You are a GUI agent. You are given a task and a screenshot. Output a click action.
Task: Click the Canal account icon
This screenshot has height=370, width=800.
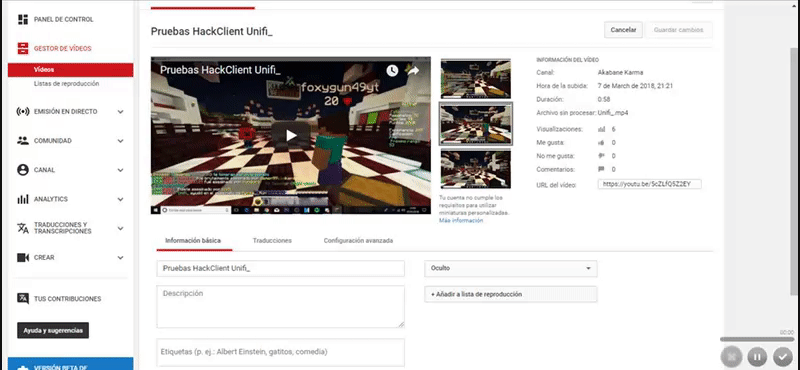(22, 170)
